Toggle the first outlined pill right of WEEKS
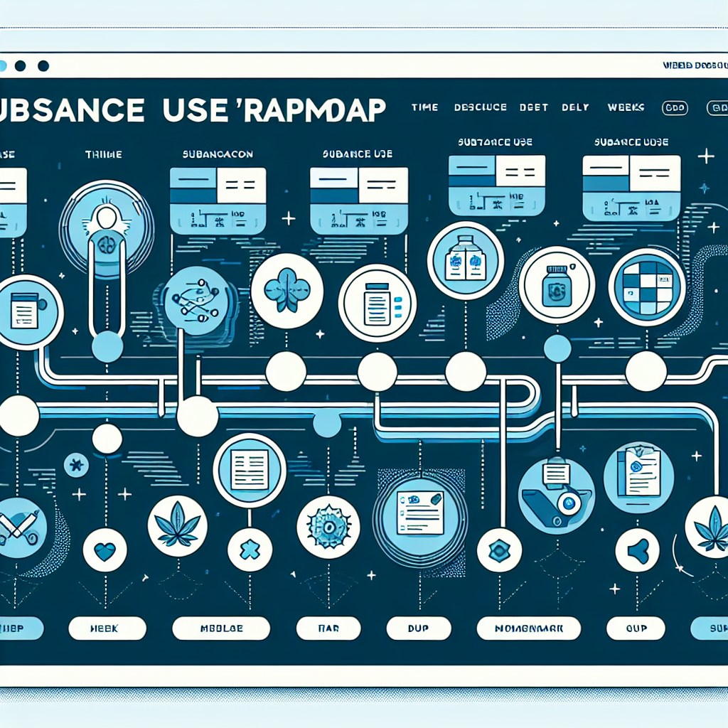Viewport: 728px width, 728px height. coord(674,108)
